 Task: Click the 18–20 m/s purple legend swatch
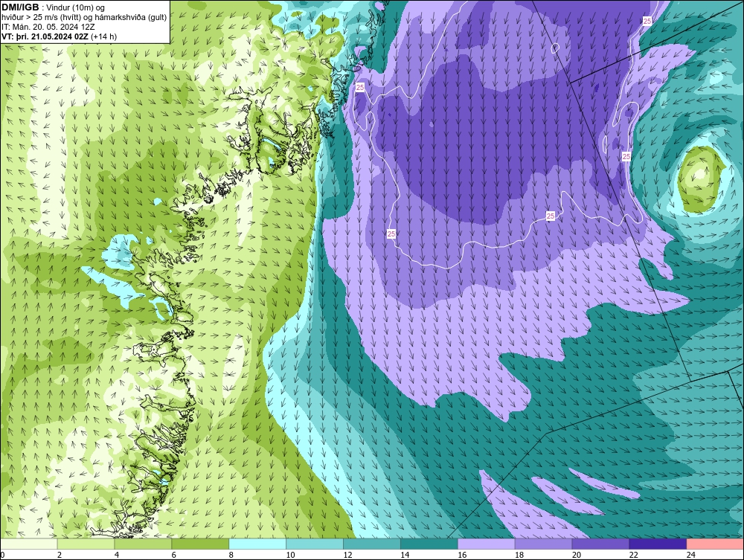pyautogui.click(x=543, y=544)
